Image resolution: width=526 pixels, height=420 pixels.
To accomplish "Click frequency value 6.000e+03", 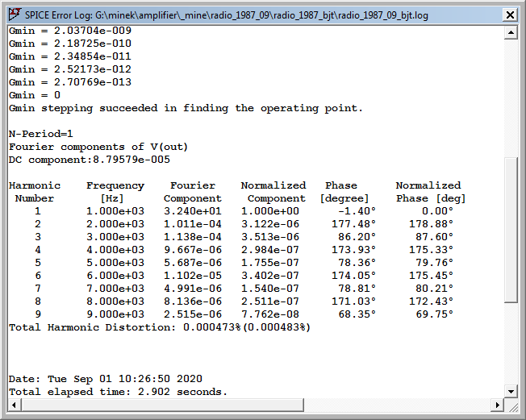I will point(115,276).
